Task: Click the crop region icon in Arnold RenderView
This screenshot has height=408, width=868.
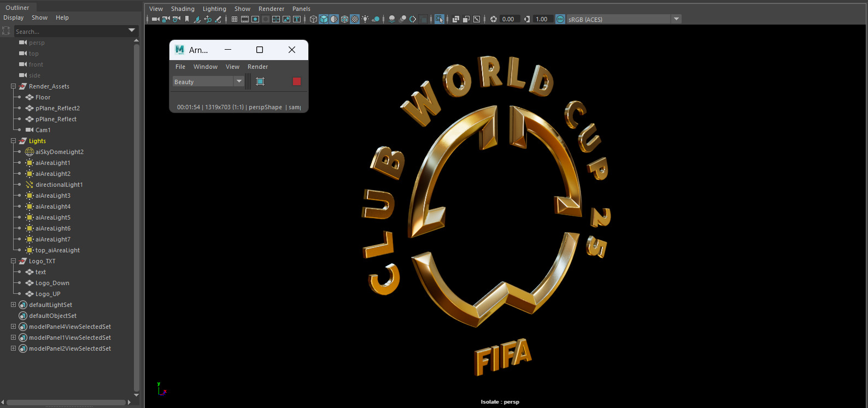Action: click(x=260, y=81)
